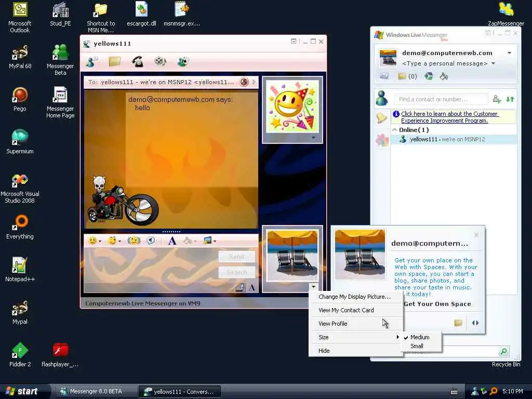The height and width of the screenshot is (399, 532).
Task: Click the contact list sort icon
Action: pyautogui.click(x=510, y=99)
